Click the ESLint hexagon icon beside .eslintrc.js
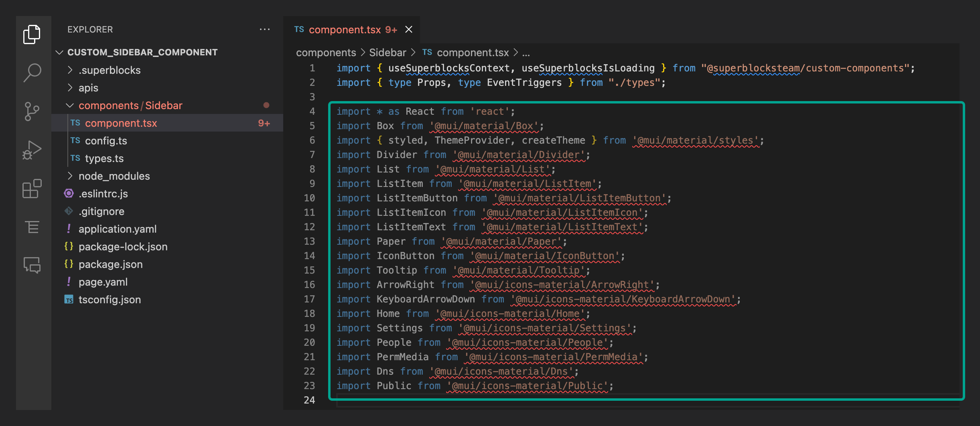 point(69,193)
